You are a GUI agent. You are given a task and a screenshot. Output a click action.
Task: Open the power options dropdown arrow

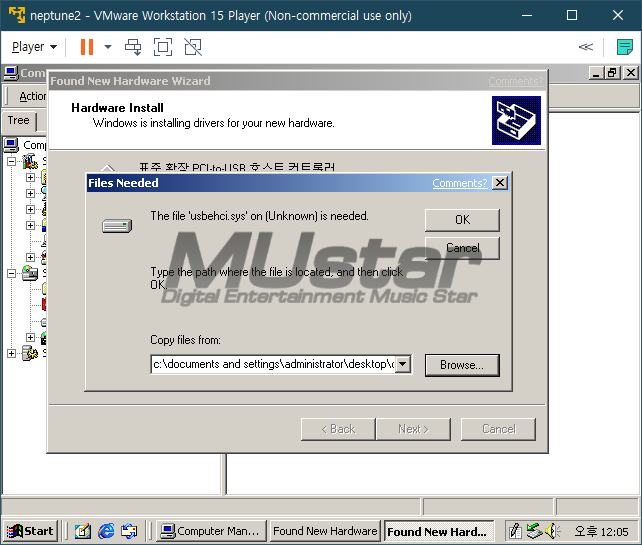tap(108, 47)
